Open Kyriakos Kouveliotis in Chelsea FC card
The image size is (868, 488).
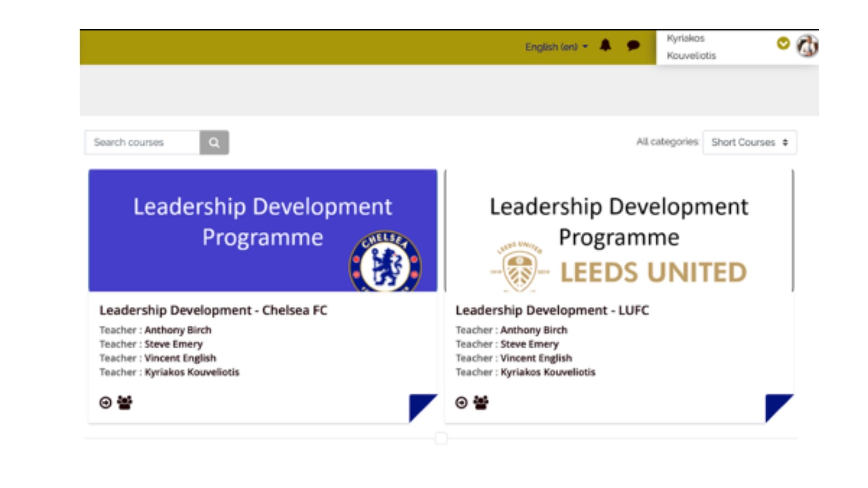(x=192, y=372)
